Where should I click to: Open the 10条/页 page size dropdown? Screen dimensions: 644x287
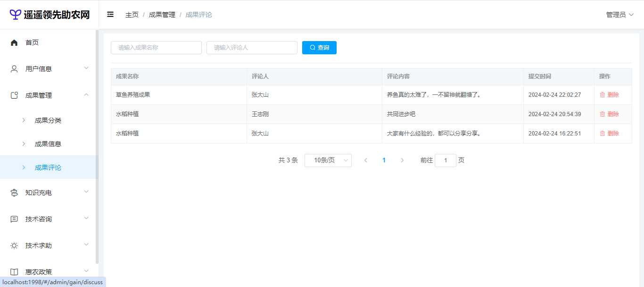coord(328,160)
